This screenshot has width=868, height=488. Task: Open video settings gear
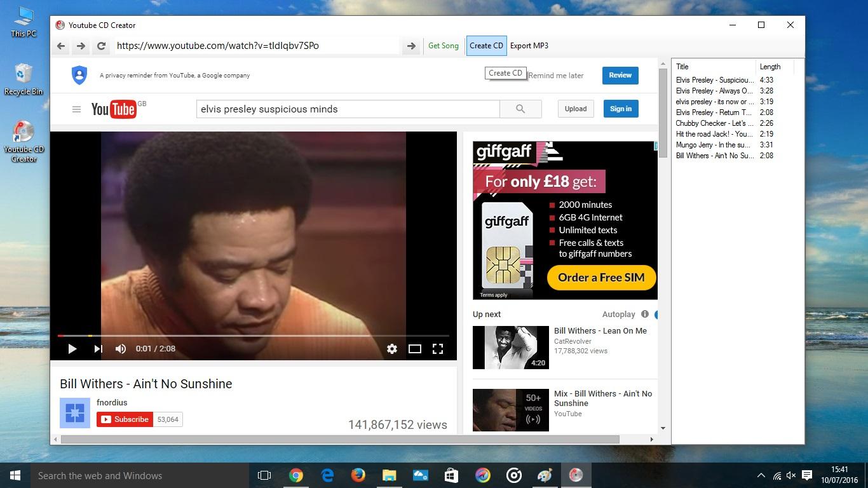pyautogui.click(x=392, y=349)
